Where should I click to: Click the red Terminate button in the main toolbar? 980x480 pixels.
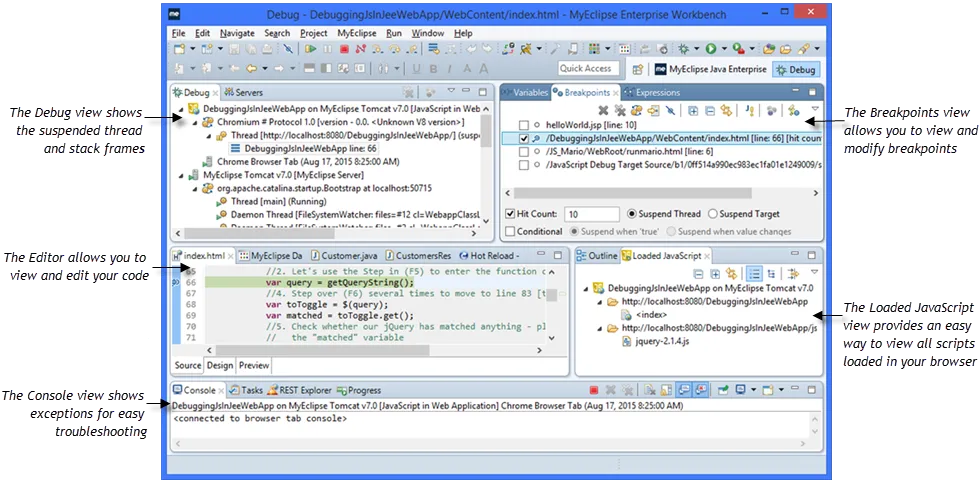pyautogui.click(x=344, y=49)
